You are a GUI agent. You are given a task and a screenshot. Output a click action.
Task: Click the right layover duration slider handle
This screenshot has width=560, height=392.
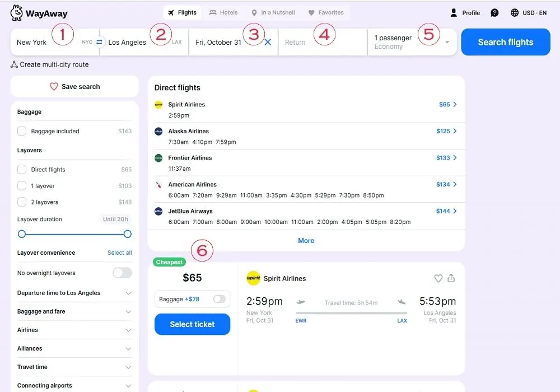pos(128,234)
